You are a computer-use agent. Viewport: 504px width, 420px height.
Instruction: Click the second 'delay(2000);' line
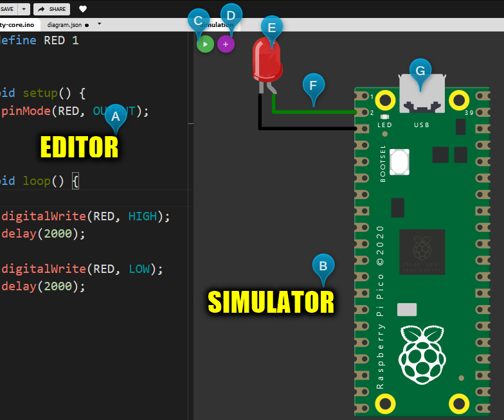(43, 286)
